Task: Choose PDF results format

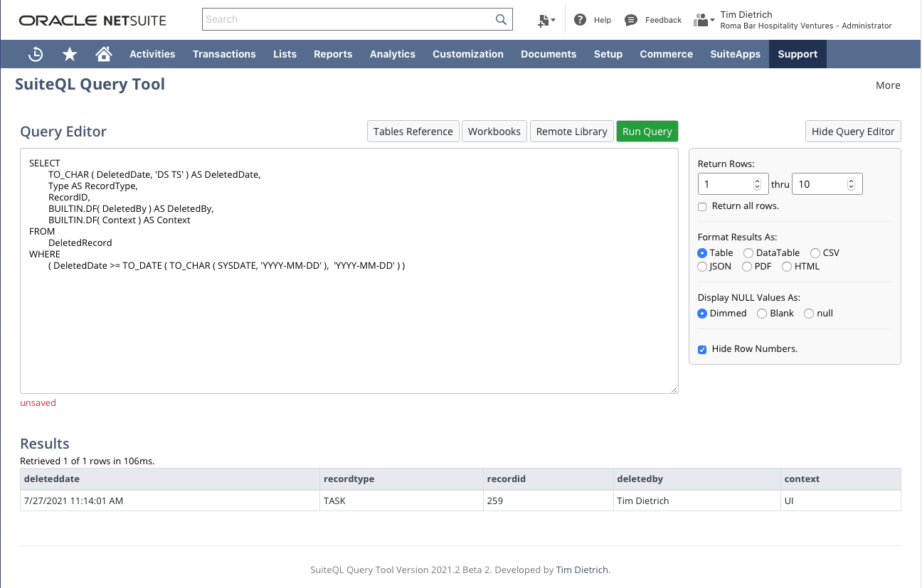Action: tap(747, 267)
